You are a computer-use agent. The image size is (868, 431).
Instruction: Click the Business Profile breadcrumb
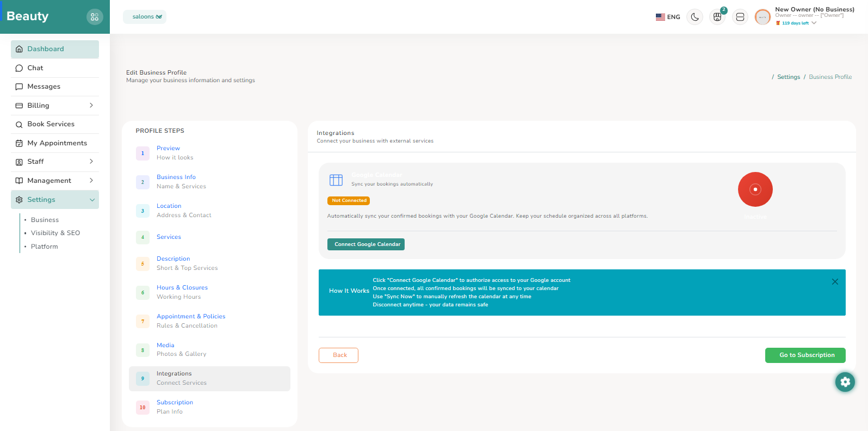point(830,77)
